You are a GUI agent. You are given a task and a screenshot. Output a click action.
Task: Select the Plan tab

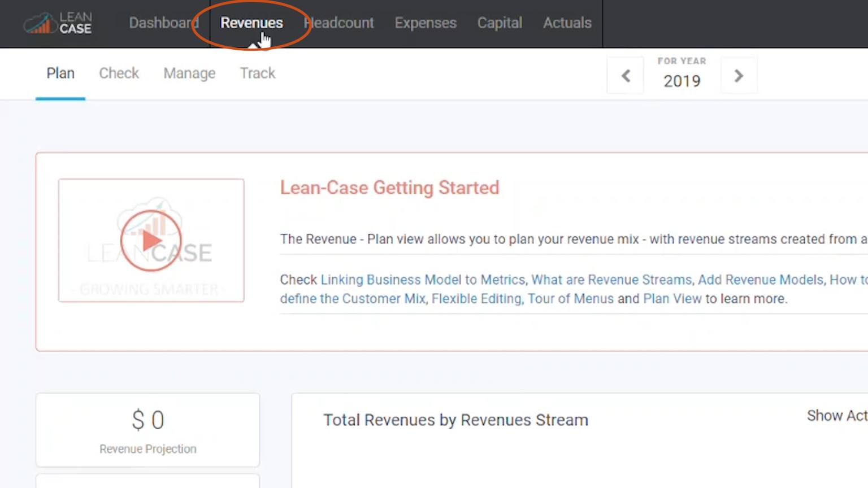point(60,73)
